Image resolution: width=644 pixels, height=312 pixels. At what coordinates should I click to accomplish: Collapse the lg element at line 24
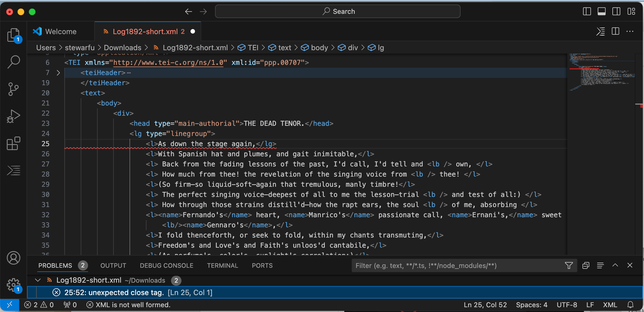click(58, 133)
